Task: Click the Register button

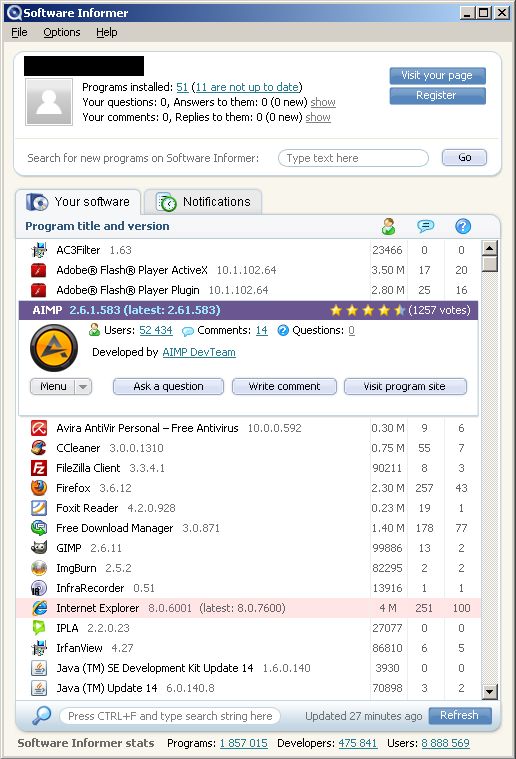Action: coord(437,95)
